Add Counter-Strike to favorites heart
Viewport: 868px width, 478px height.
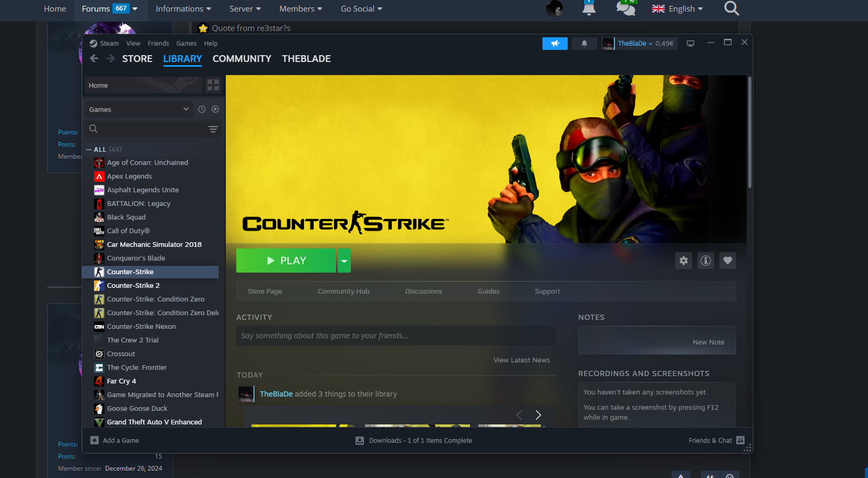727,261
